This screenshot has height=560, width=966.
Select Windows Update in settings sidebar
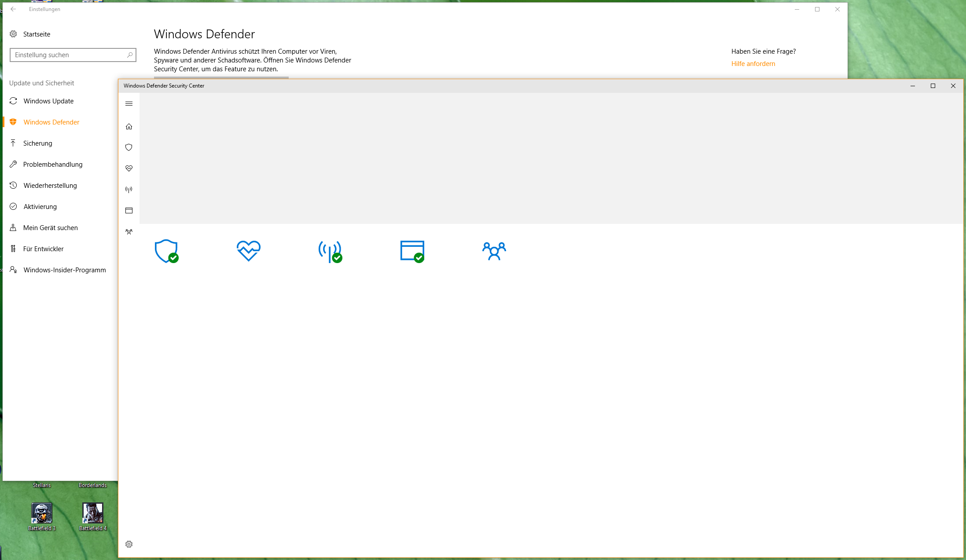(48, 101)
